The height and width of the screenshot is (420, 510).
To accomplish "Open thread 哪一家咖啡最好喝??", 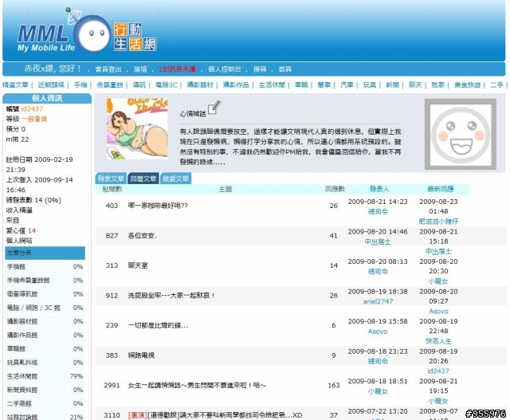I will click(158, 206).
